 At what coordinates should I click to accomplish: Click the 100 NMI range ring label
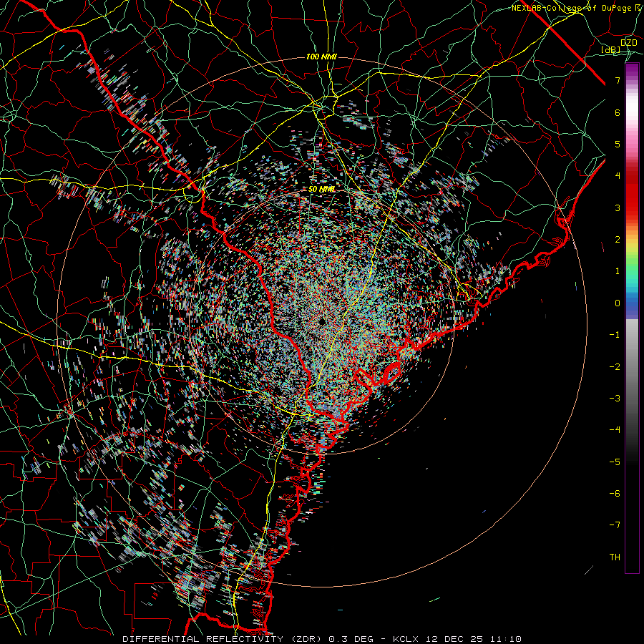(321, 57)
